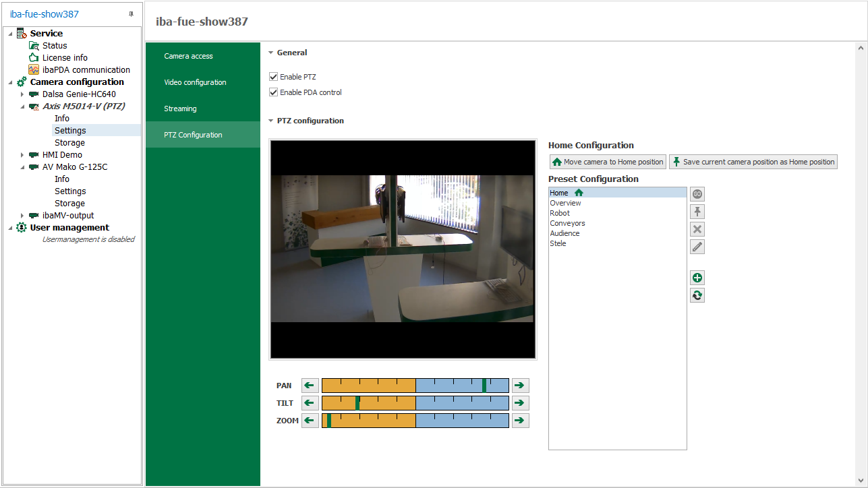Disable the Enable PTZ checkbox
Viewport: 868px width, 488px height.
pos(274,77)
